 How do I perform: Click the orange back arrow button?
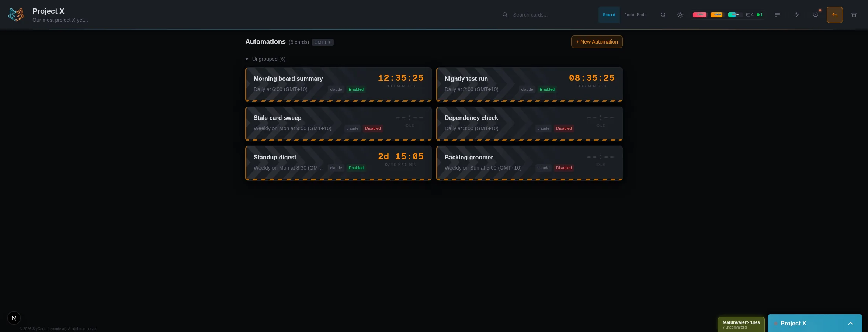(835, 15)
